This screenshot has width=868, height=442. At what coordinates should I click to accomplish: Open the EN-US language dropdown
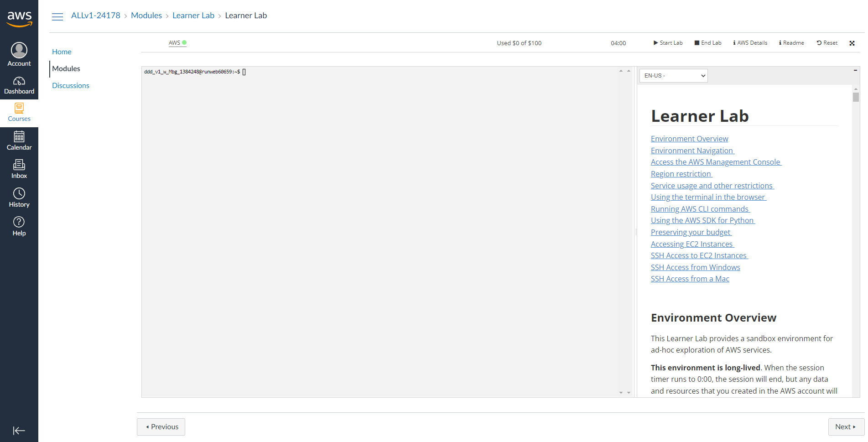click(673, 76)
